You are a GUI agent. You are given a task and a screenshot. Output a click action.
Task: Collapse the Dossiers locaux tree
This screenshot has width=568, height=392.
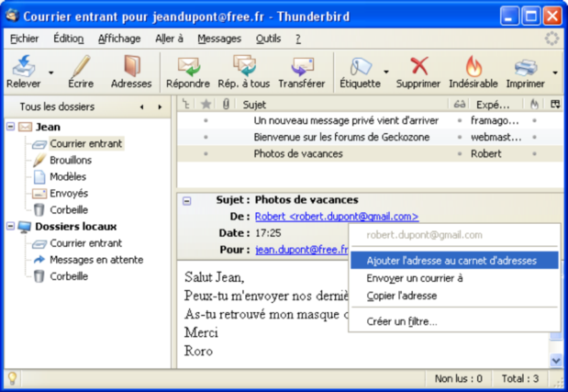10,227
